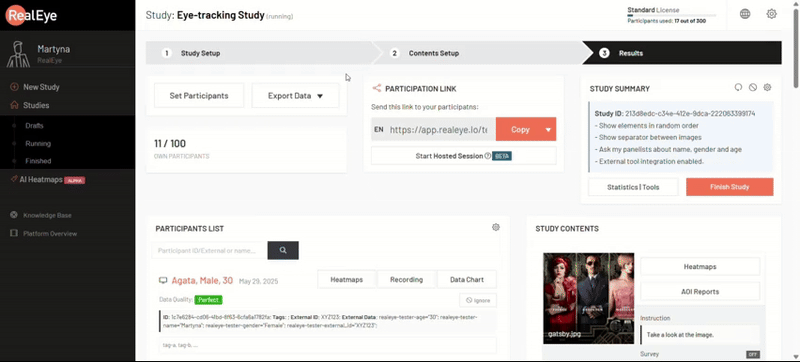The image size is (800, 362).
Task: Open Data Chart for participant Agata
Action: tap(467, 279)
